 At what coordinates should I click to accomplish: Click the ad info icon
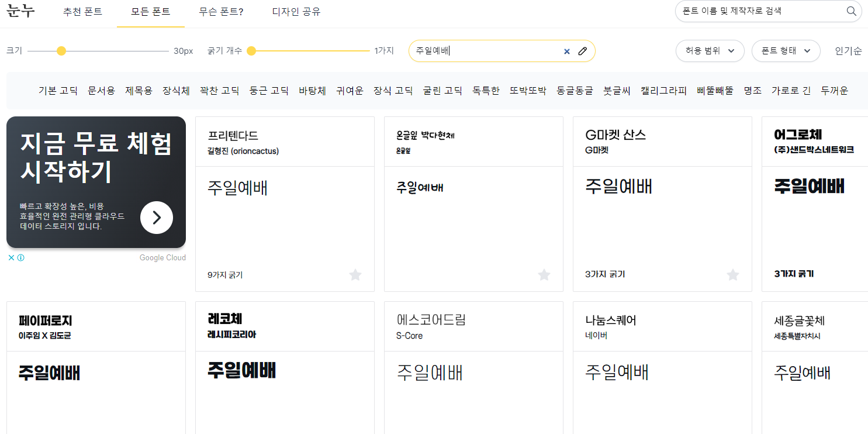tap(21, 257)
